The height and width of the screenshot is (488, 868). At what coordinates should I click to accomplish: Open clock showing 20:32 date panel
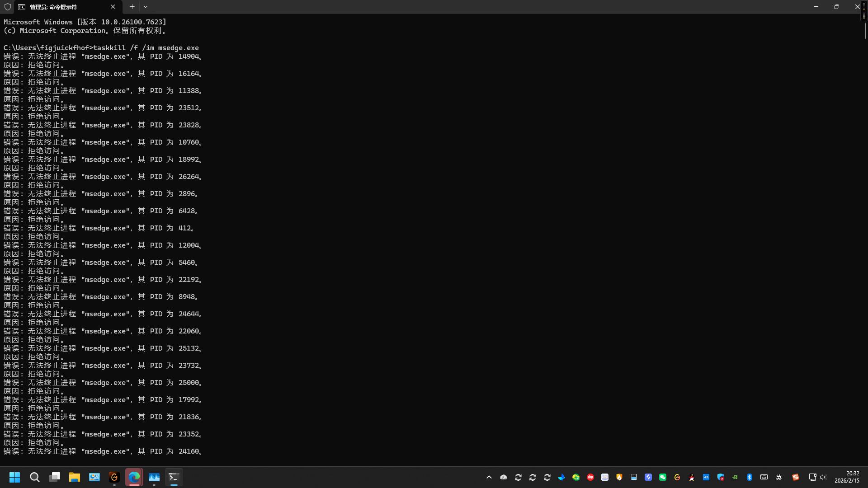(x=847, y=477)
